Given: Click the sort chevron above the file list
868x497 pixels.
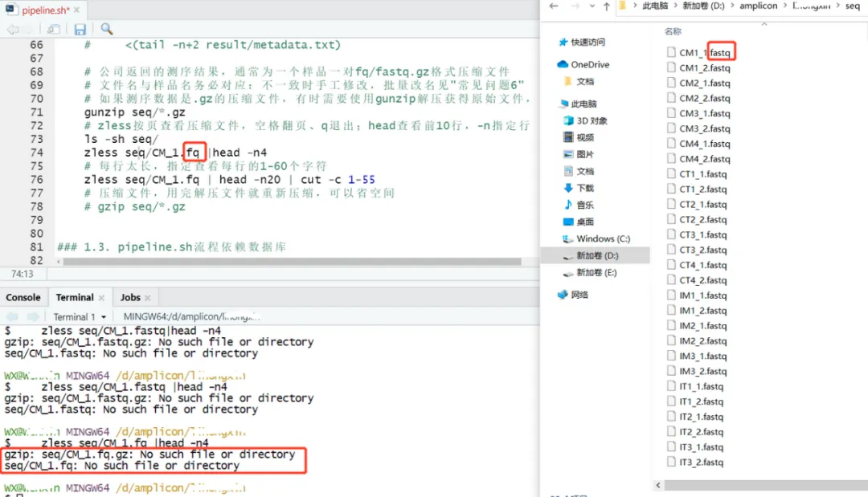Looking at the screenshot, I should tap(764, 24).
